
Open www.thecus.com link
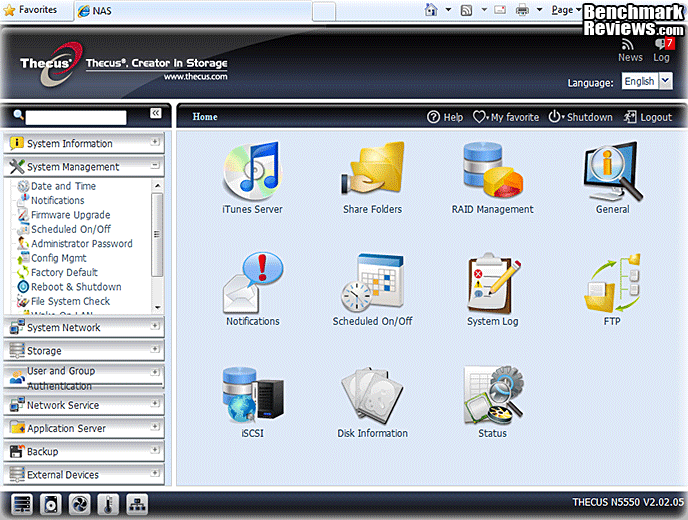point(196,77)
